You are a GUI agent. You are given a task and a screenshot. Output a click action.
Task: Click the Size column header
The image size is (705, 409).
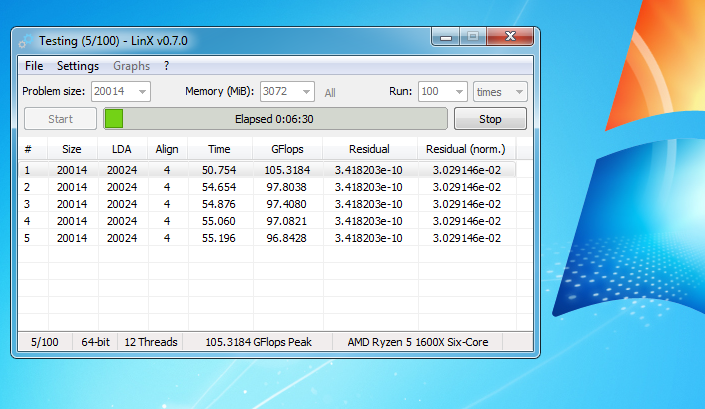tap(72, 149)
